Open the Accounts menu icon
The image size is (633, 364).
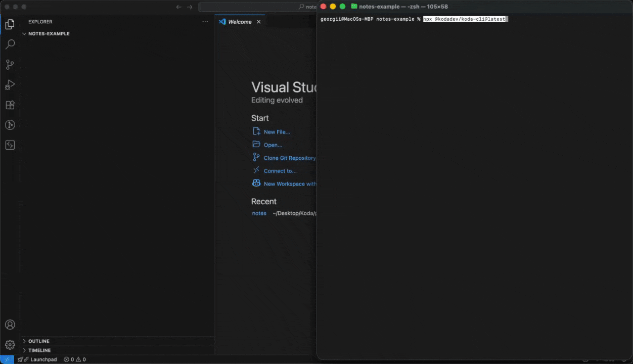[10, 325]
